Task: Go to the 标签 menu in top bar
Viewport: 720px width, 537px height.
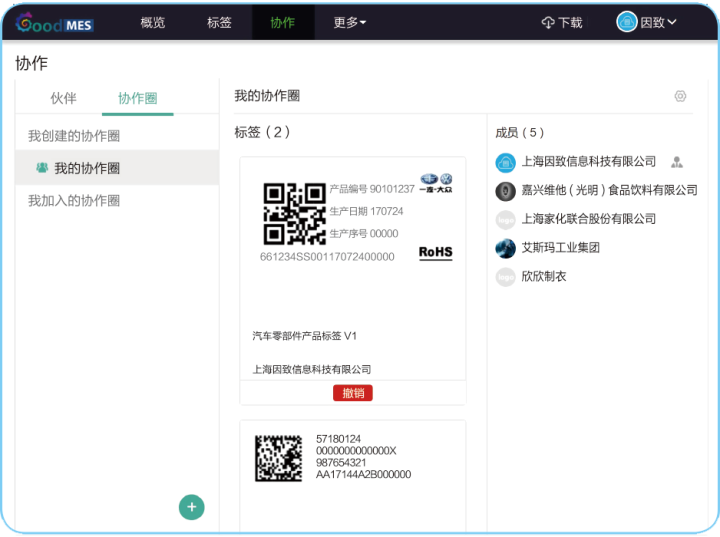Action: point(219,22)
